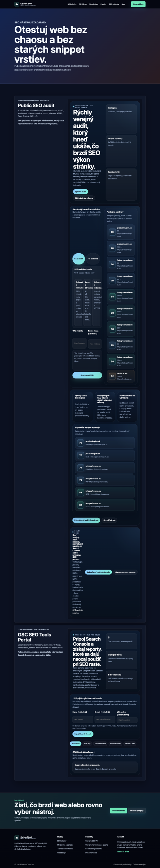Viewport: 160px width, 868px height.
Task: Focus the E-mail (voliteľné) input field
Action: click(x=105, y=719)
